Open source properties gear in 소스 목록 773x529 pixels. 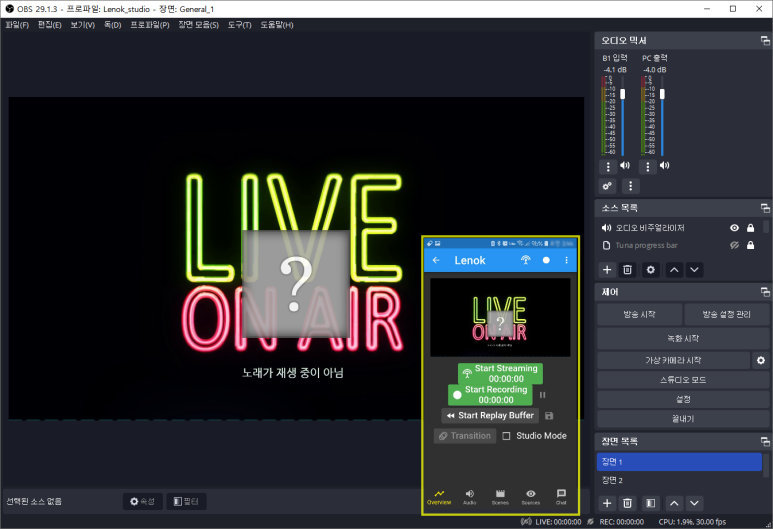[x=651, y=270]
